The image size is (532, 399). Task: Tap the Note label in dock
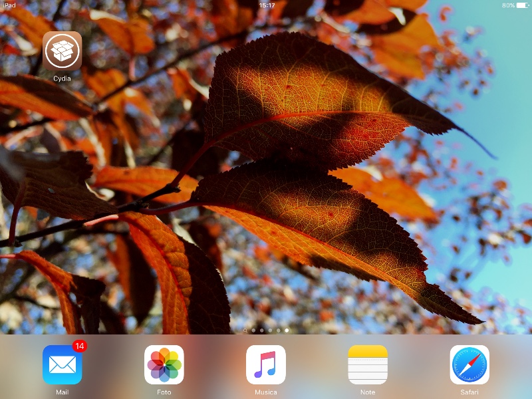[x=368, y=392]
